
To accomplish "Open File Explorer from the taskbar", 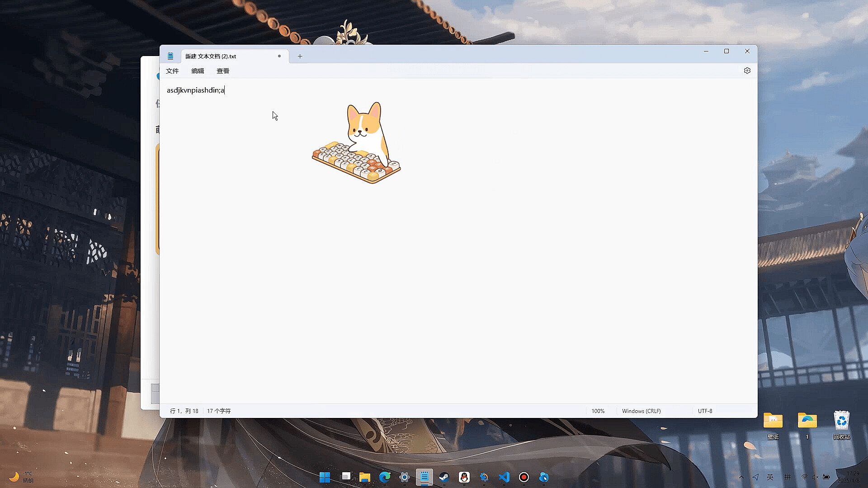I will click(365, 477).
